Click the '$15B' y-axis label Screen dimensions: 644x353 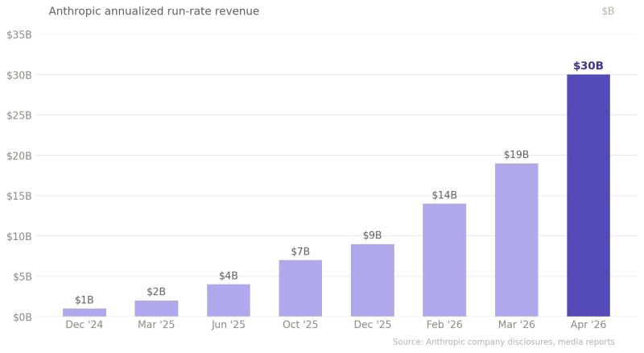19,197
